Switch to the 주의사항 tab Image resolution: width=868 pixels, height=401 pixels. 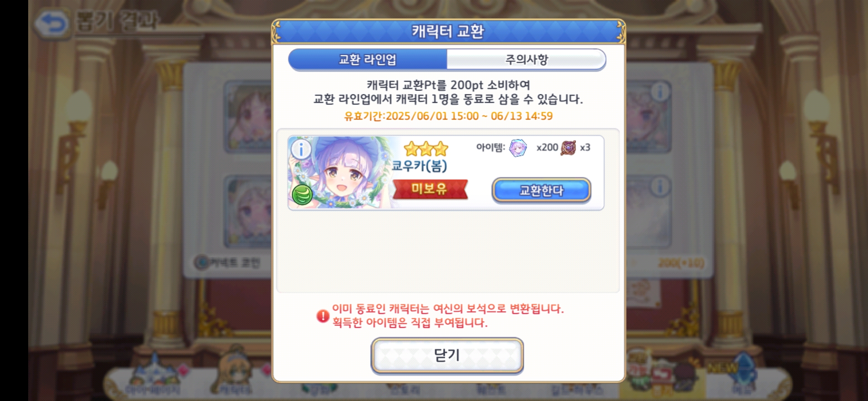(x=526, y=59)
